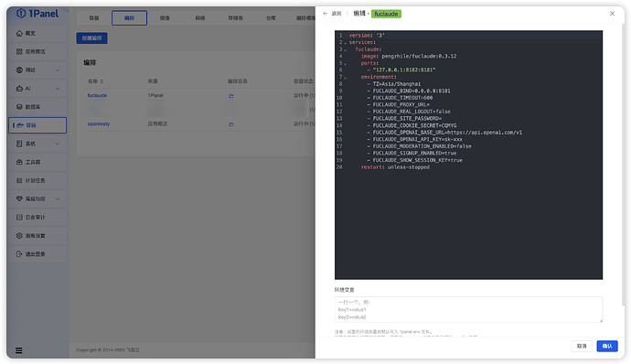Open the 面板设置 gear settings item
The image size is (631, 364).
tap(37, 236)
